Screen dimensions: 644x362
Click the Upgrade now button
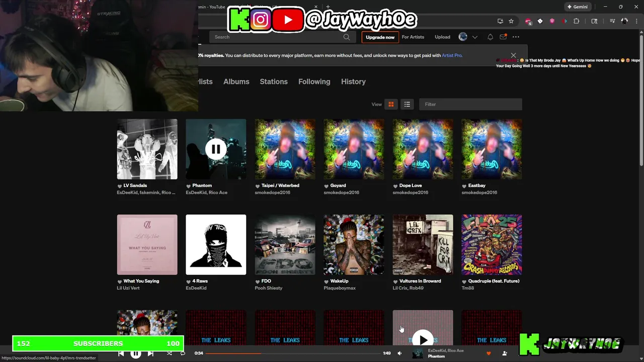[x=380, y=37]
